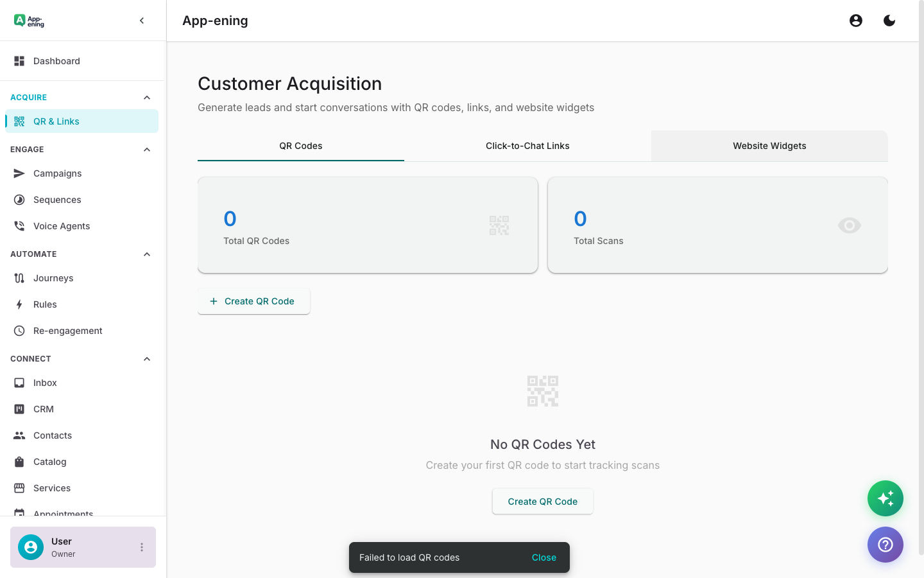
Task: Open the Dashboard from the sidebar
Action: click(x=56, y=60)
